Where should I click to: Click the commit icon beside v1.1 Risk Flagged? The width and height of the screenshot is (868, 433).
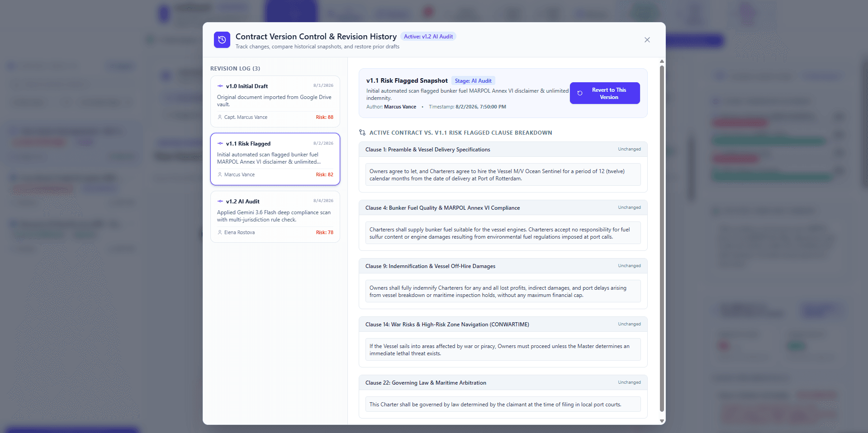pos(220,143)
